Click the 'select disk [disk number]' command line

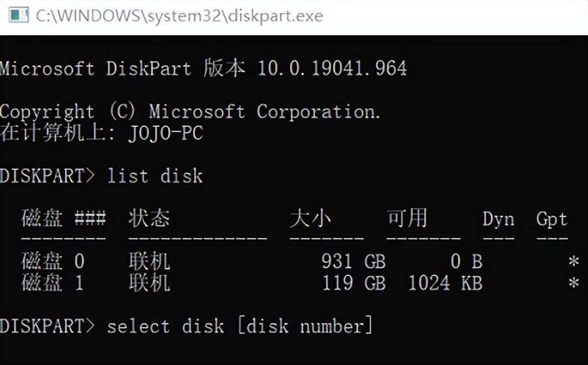(240, 326)
